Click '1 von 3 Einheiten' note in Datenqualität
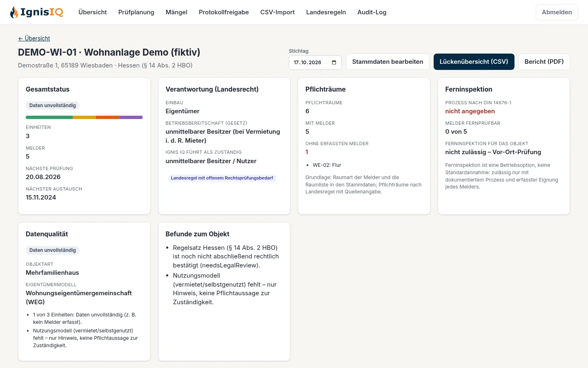This screenshot has height=368, width=588. (x=85, y=319)
